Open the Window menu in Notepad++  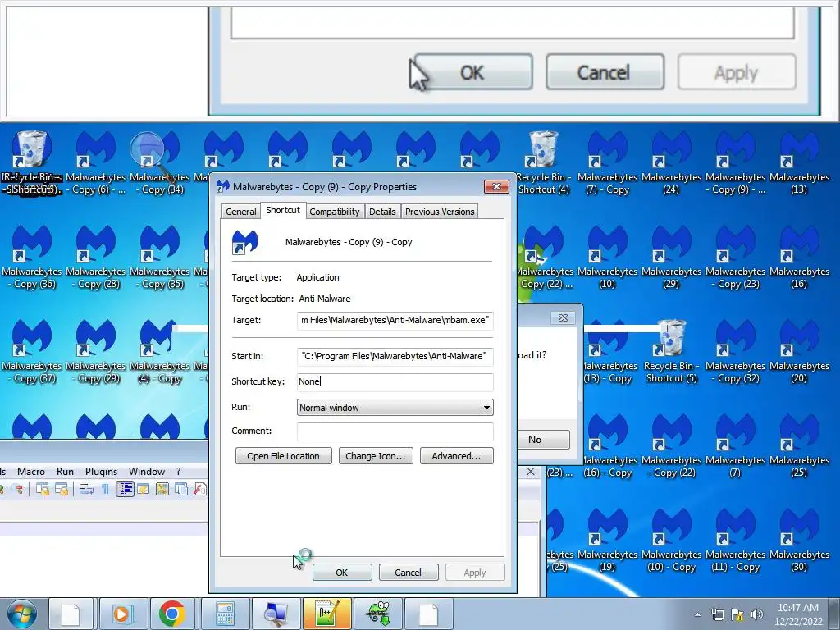(x=147, y=472)
